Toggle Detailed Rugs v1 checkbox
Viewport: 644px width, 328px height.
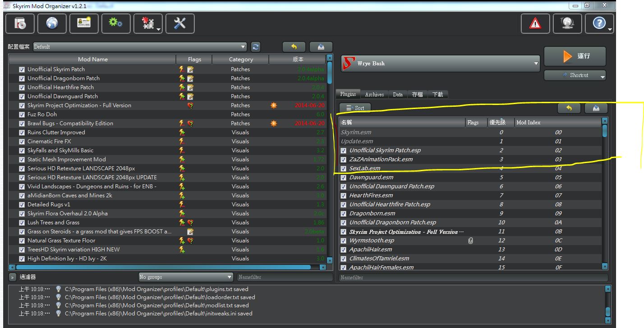click(22, 205)
